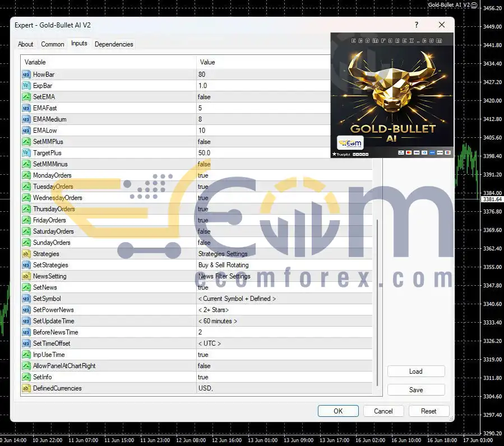The width and height of the screenshot is (504, 446).
Task: Click the SaturdayOrders boolean icon
Action: click(26, 231)
